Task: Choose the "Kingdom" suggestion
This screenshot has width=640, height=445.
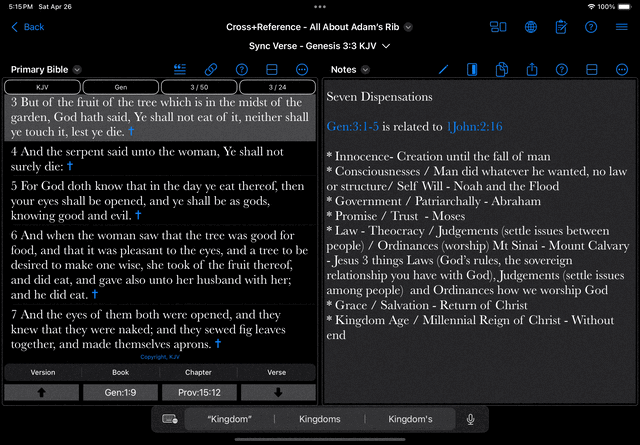Action: tap(229, 419)
